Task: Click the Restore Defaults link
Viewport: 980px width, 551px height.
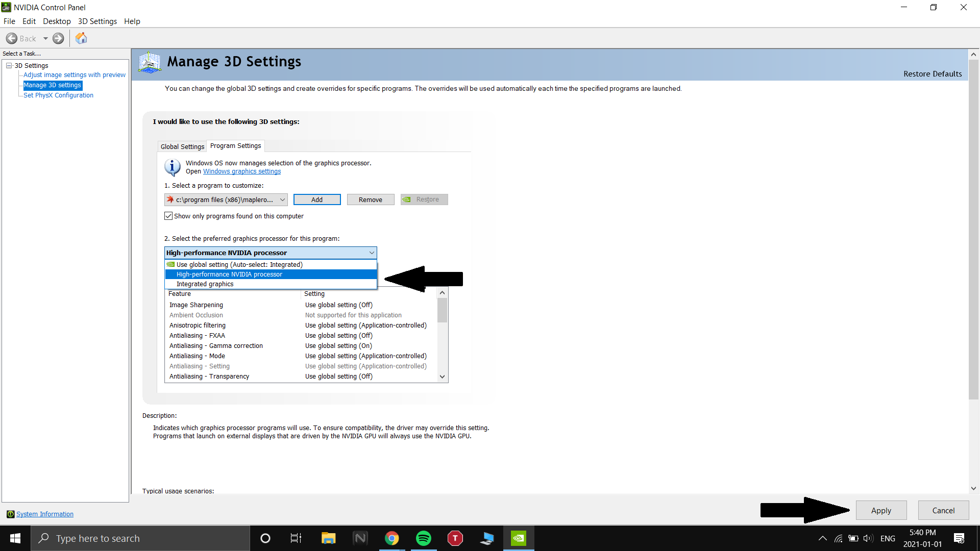Action: coord(932,73)
